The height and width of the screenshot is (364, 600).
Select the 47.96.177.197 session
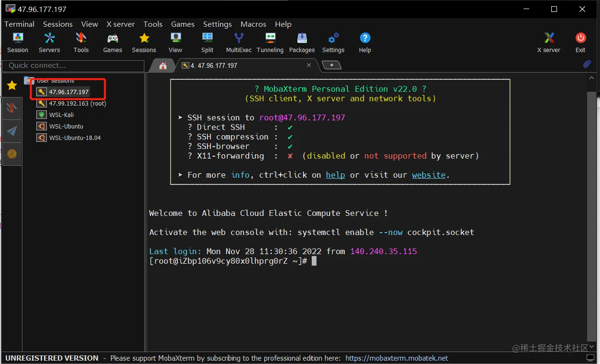64,92
